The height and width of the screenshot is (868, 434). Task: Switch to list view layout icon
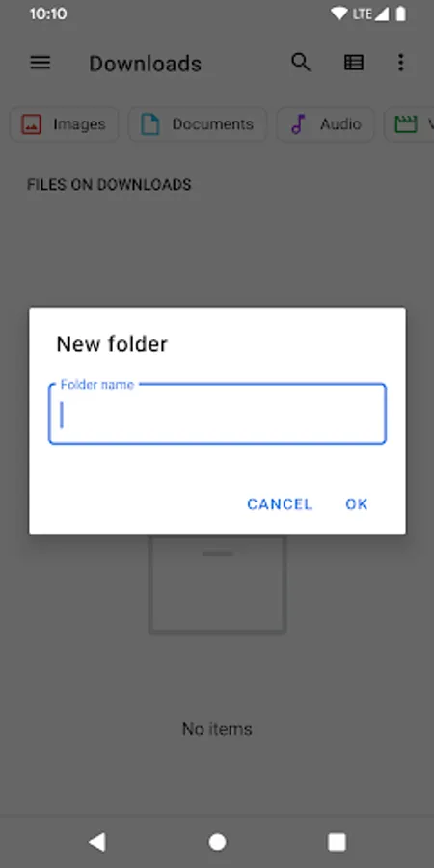pos(354,63)
